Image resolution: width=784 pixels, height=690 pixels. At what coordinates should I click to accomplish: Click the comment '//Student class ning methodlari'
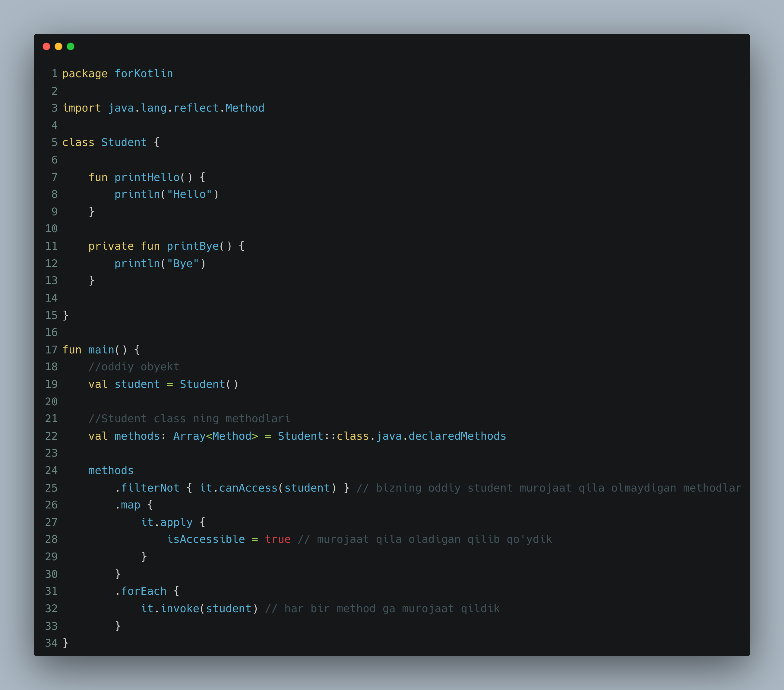189,419
